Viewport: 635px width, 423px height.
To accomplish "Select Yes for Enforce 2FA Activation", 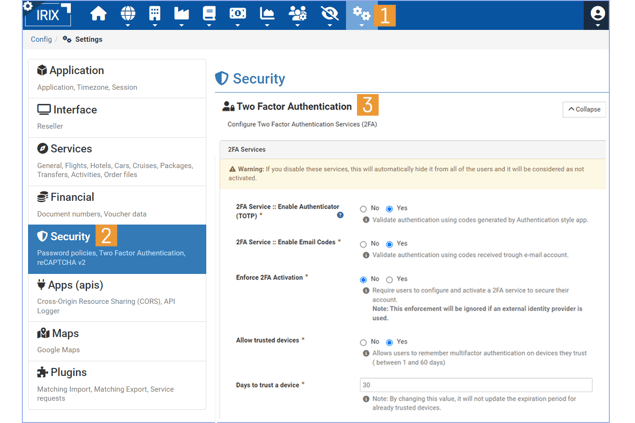I will tap(390, 279).
